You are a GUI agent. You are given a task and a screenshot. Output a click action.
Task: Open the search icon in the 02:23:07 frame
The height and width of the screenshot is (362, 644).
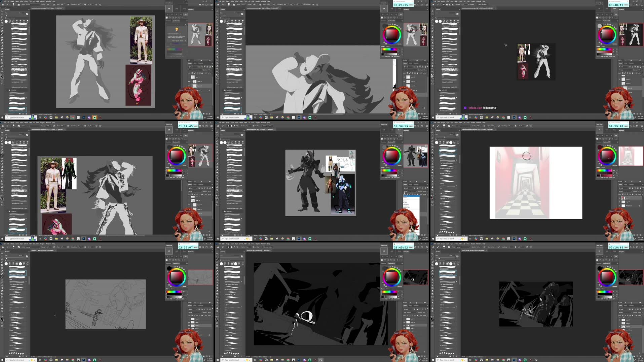pos(203,247)
